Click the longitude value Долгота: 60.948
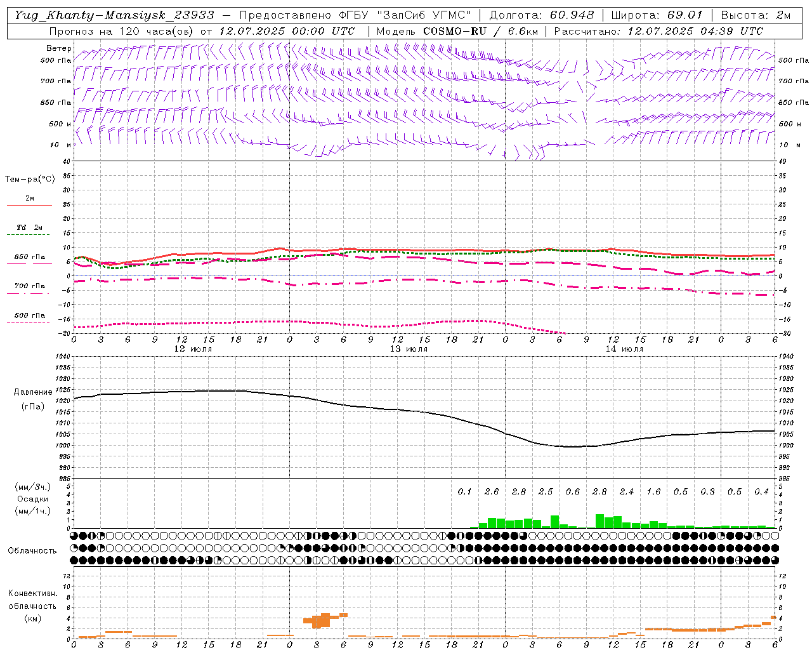 (542, 15)
